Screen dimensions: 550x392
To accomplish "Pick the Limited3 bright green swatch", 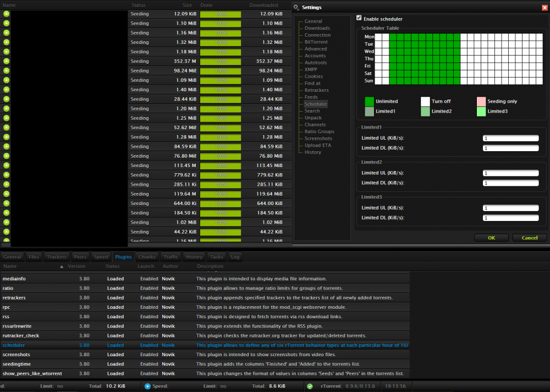I will click(481, 112).
